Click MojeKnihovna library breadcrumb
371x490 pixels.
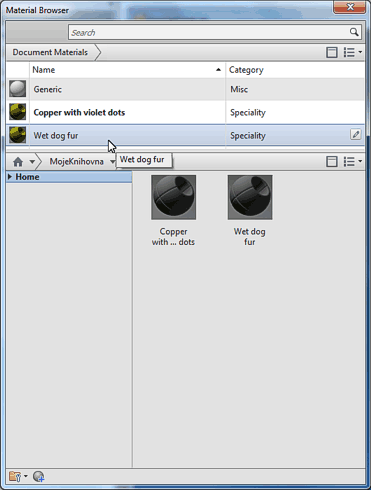click(76, 162)
